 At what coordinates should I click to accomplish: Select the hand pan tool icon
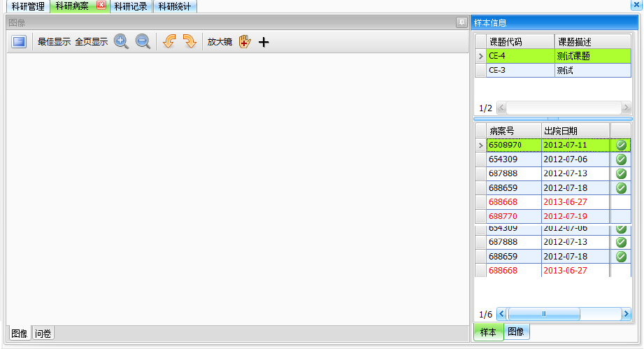tap(244, 42)
